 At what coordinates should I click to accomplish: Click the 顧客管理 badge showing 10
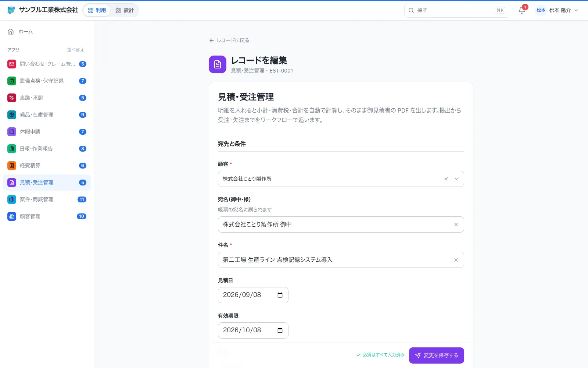tap(82, 216)
